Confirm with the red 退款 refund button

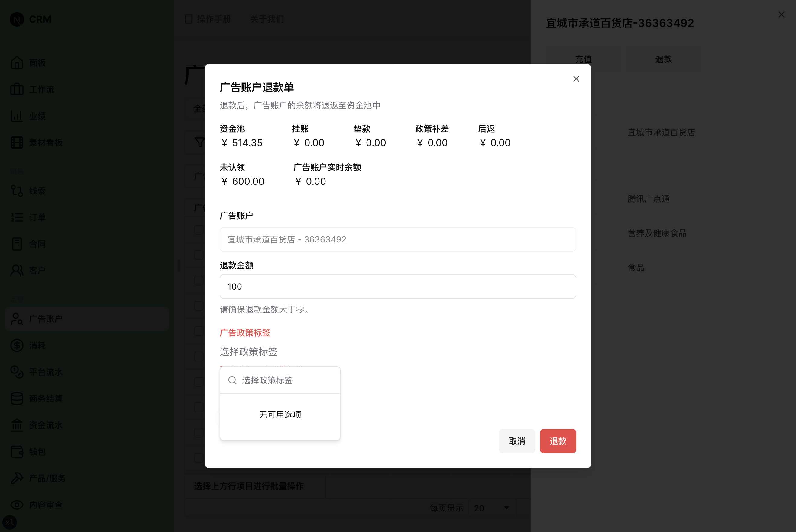[558, 441]
